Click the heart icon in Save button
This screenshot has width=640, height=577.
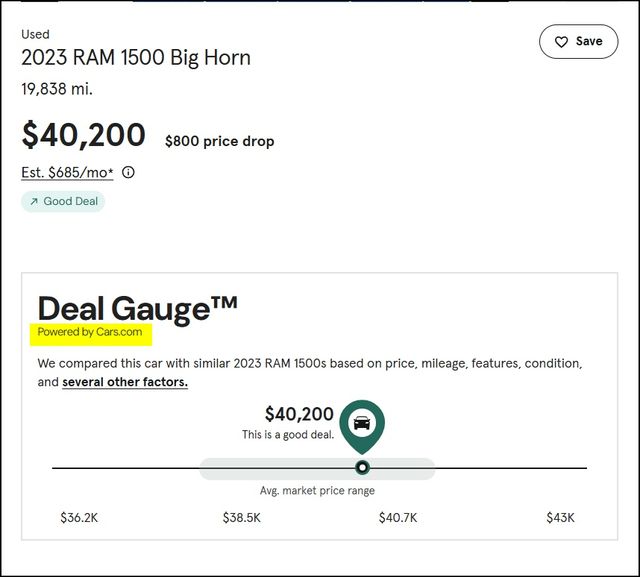[561, 42]
